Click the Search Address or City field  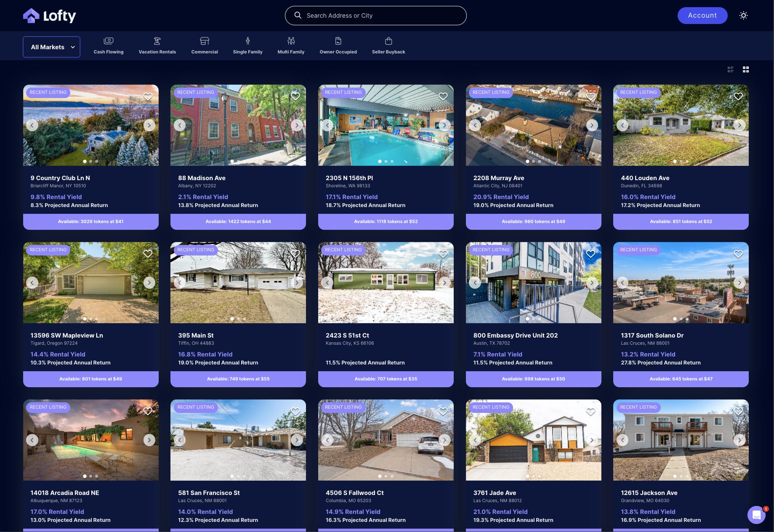tap(375, 16)
